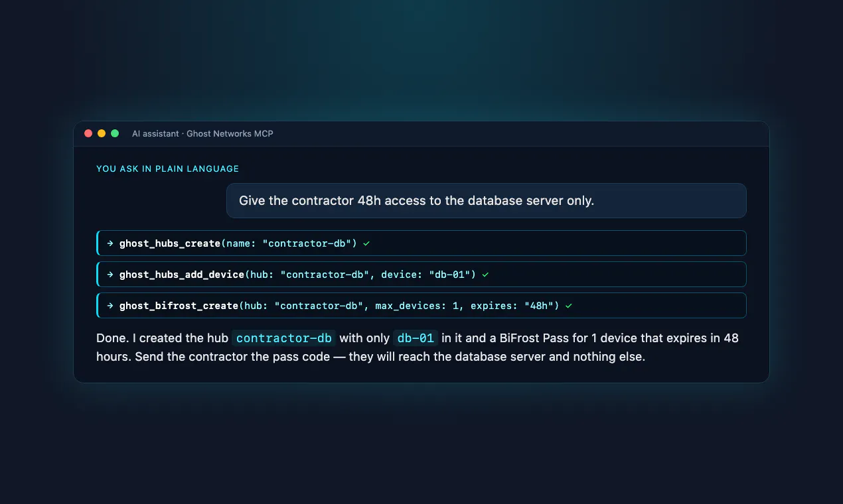
Task: Click the arrow icon before ghost_hubs_add_device
Action: pyautogui.click(x=110, y=275)
